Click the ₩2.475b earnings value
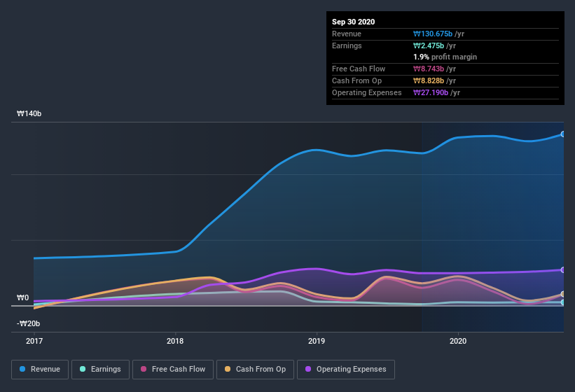This screenshot has width=575, height=392. pos(429,45)
